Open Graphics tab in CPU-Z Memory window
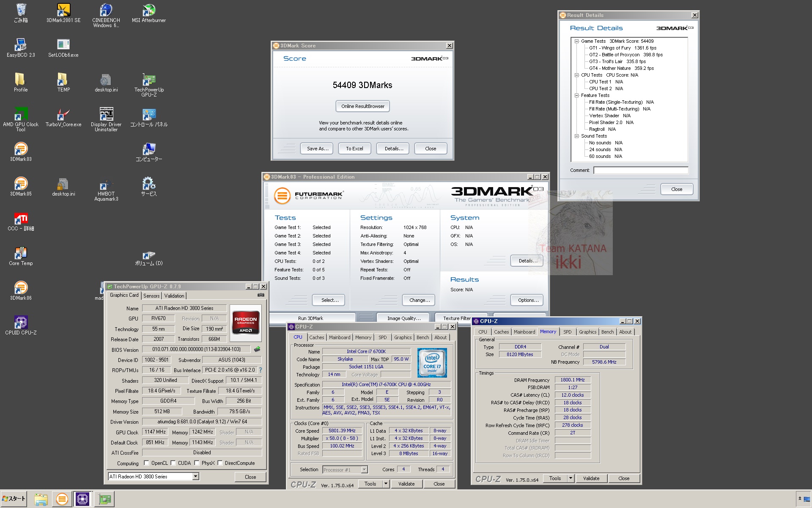 point(587,332)
